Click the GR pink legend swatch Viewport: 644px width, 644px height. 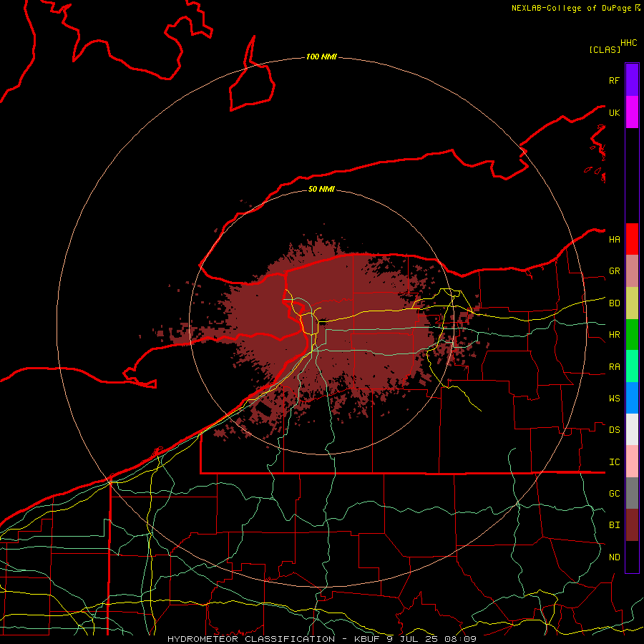(x=632, y=271)
